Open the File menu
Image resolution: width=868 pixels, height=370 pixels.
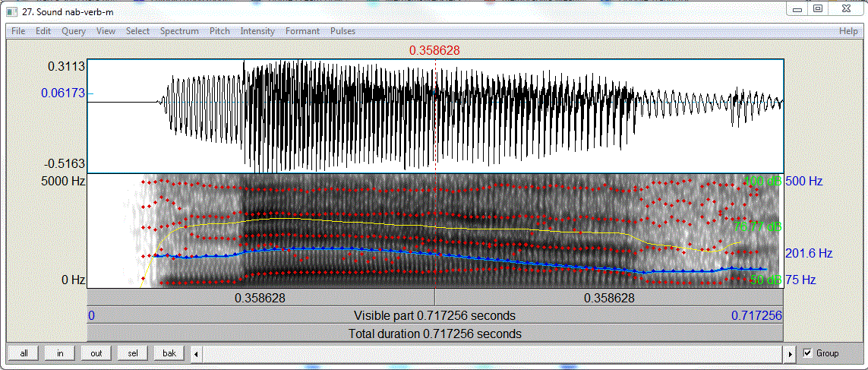18,31
